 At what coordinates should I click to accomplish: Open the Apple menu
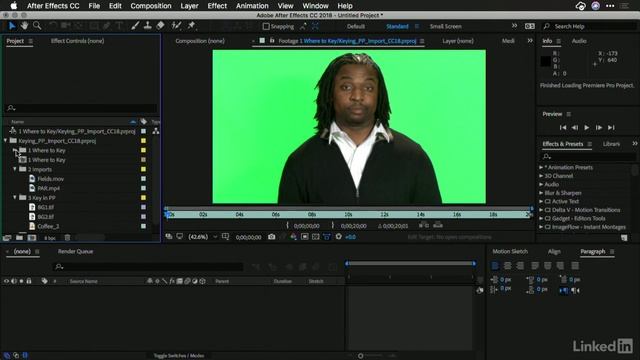[x=13, y=6]
